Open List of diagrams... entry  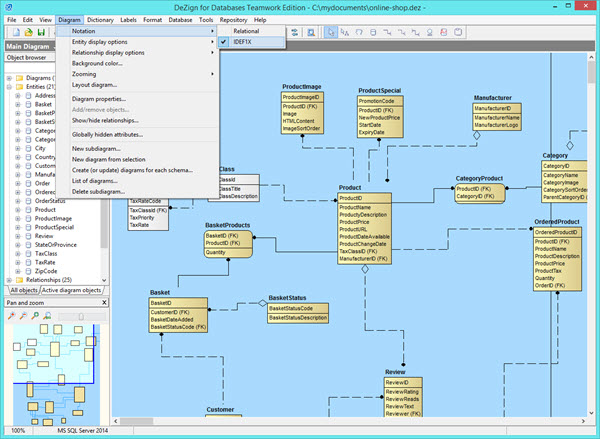[137, 181]
